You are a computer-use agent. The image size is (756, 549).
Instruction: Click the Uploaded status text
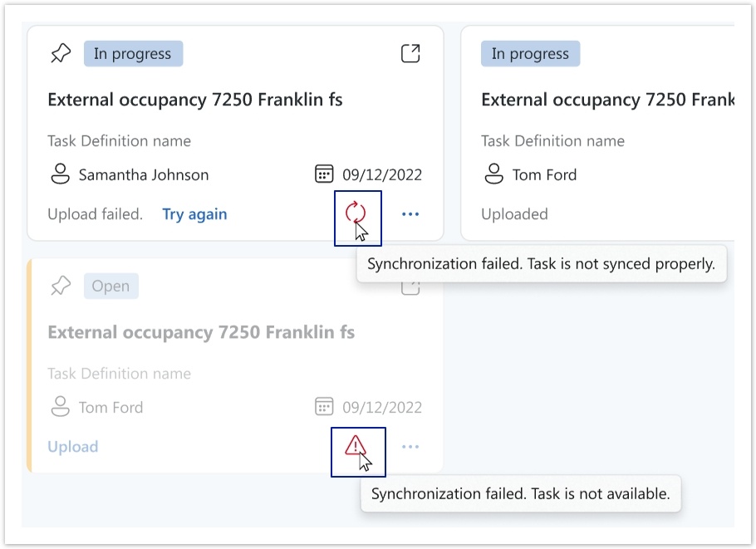point(514,214)
